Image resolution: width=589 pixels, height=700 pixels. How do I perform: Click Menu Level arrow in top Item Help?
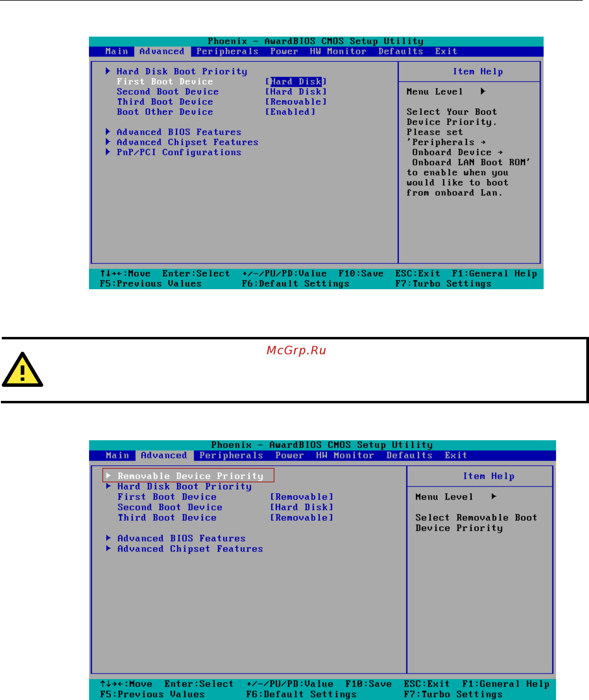tap(483, 91)
